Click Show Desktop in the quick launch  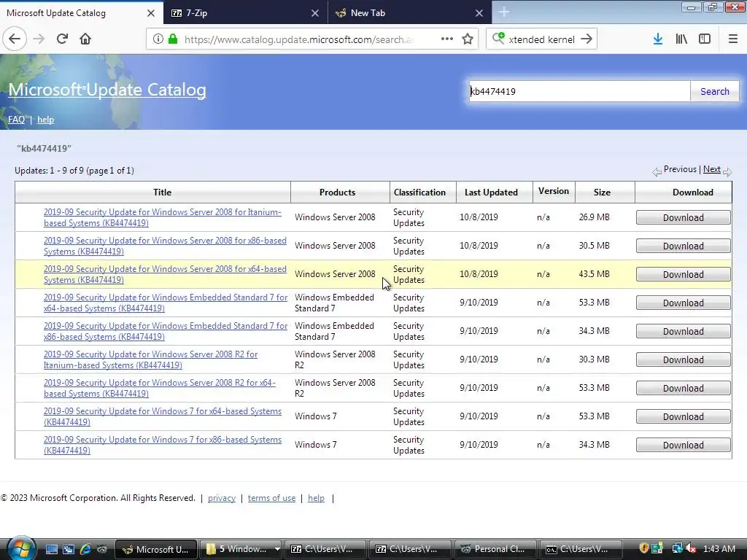click(52, 549)
